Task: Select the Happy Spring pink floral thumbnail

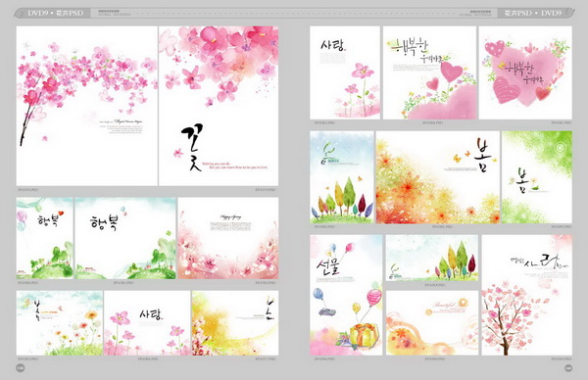Action: pyautogui.click(x=228, y=238)
